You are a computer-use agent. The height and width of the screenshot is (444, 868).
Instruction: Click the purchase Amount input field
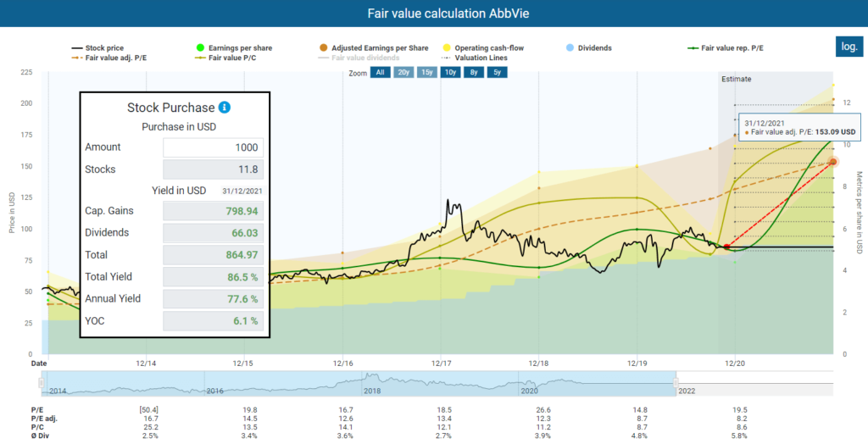(x=213, y=147)
